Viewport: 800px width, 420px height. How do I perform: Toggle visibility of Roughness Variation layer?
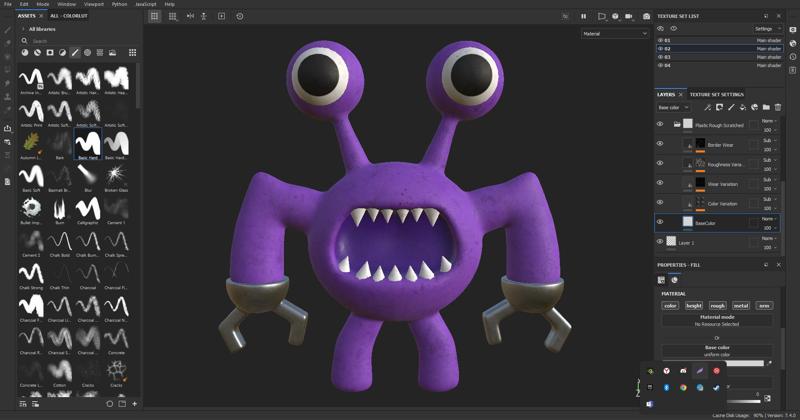[x=660, y=163]
